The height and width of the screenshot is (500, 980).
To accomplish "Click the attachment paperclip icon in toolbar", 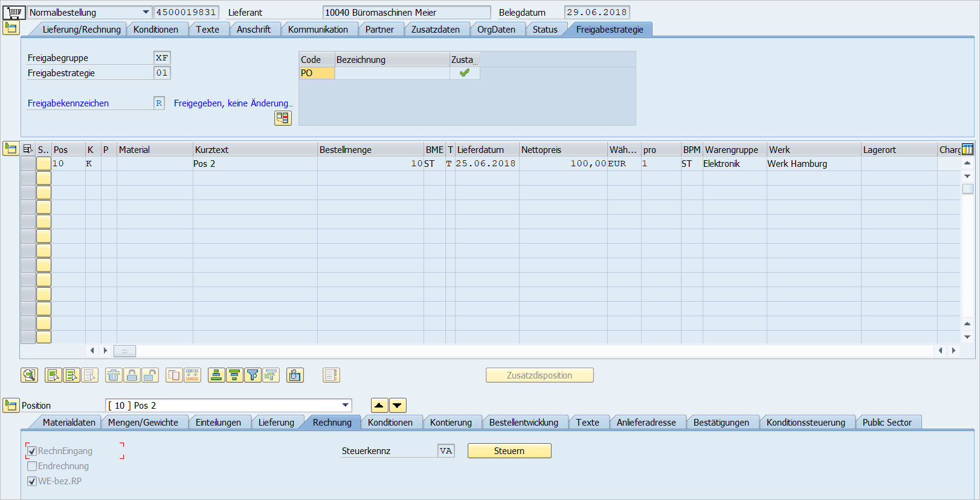I will pyautogui.click(x=295, y=375).
